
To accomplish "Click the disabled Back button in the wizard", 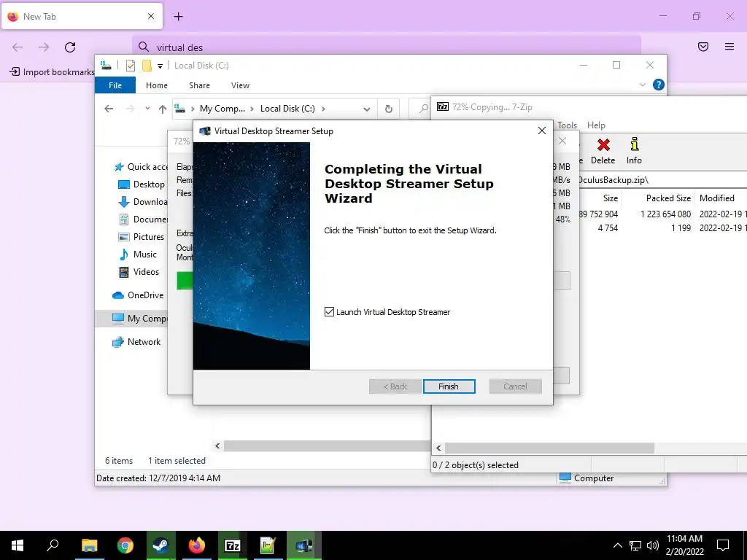I will (395, 386).
